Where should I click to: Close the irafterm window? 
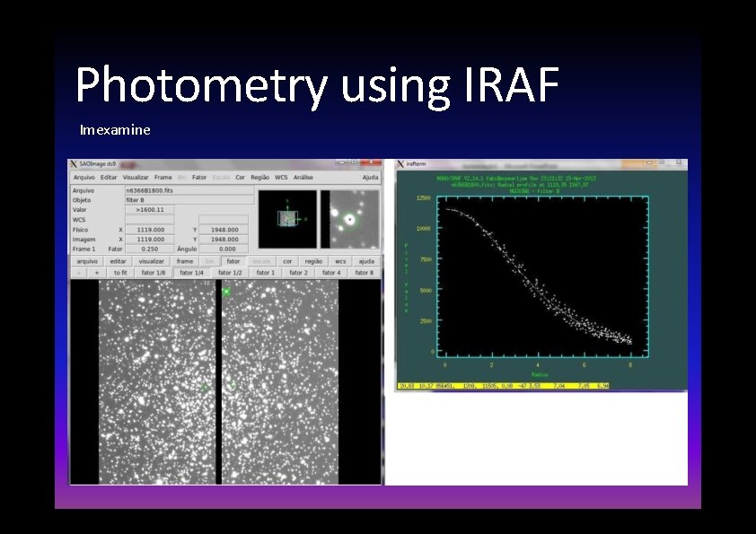click(678, 163)
